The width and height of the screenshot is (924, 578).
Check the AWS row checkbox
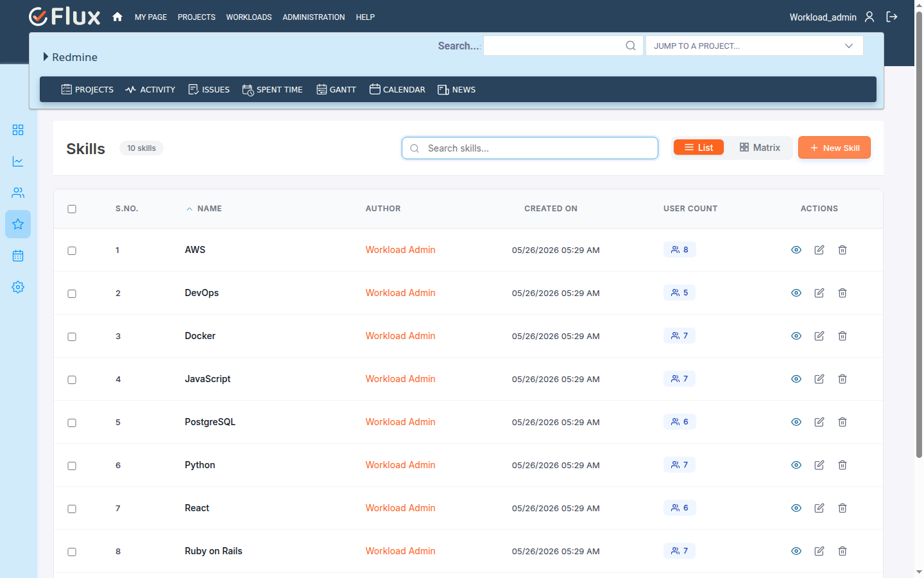click(72, 250)
